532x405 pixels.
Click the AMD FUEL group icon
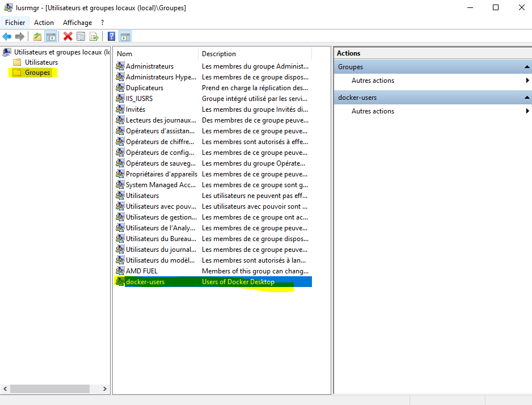(x=120, y=271)
